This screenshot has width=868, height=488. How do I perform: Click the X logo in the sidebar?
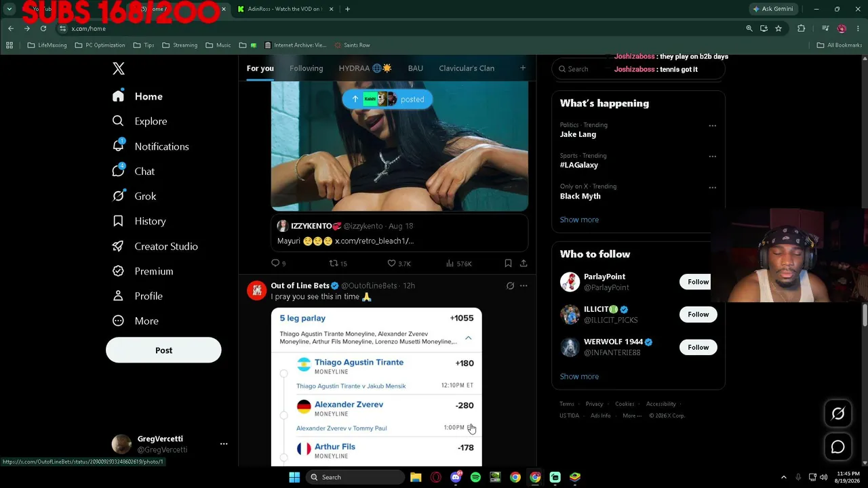tap(119, 68)
